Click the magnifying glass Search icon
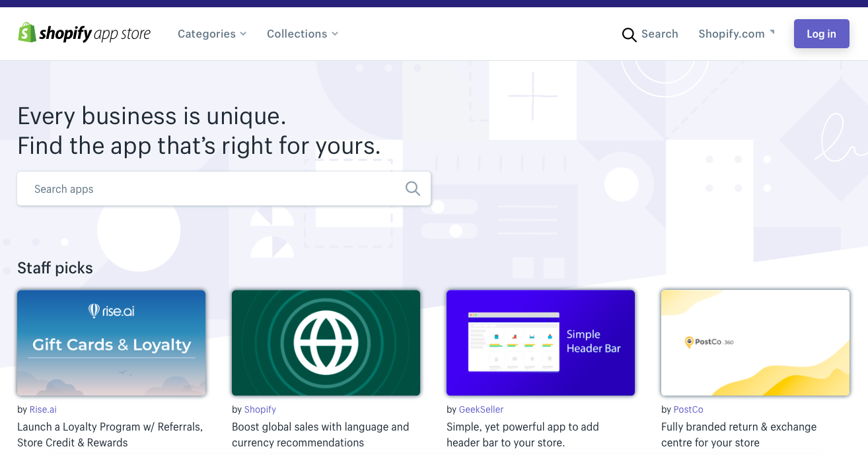 628,34
